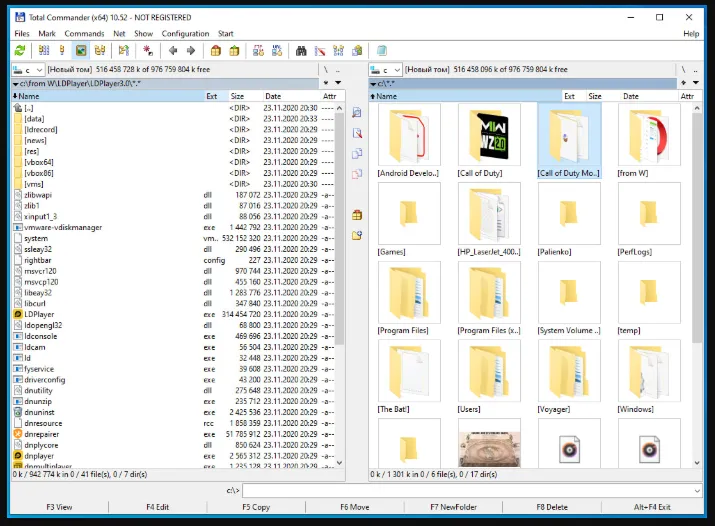This screenshot has height=526, width=715.
Task: Open the multi-rename tool icon
Action: [x=320, y=51]
